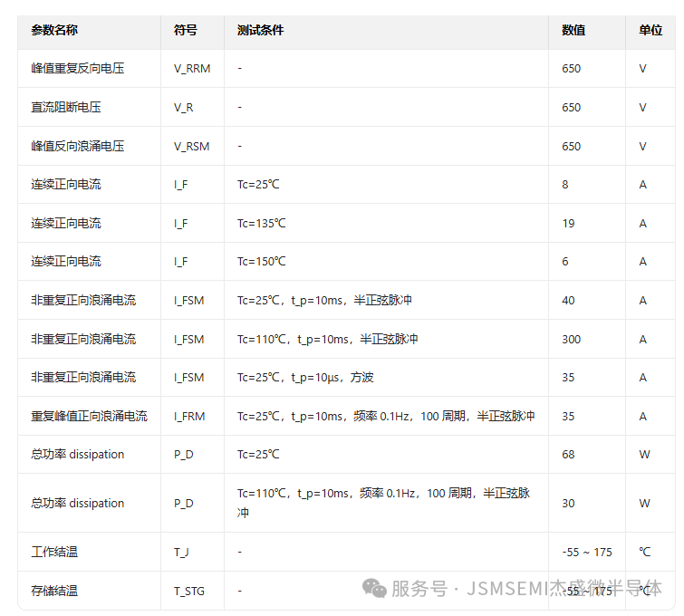Viewport: 684px width, 616px height.
Task: Click the 直流阻断电压 parameter name
Action: pos(65,107)
